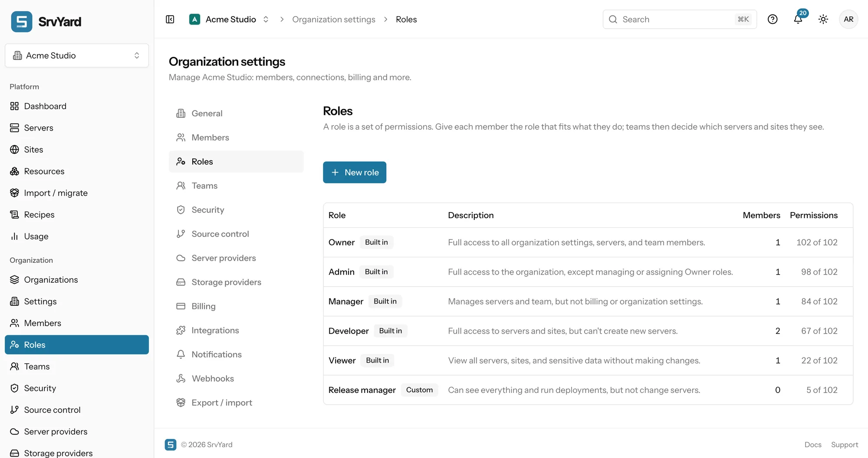Open Teams in the left sidebar

pyautogui.click(x=77, y=366)
